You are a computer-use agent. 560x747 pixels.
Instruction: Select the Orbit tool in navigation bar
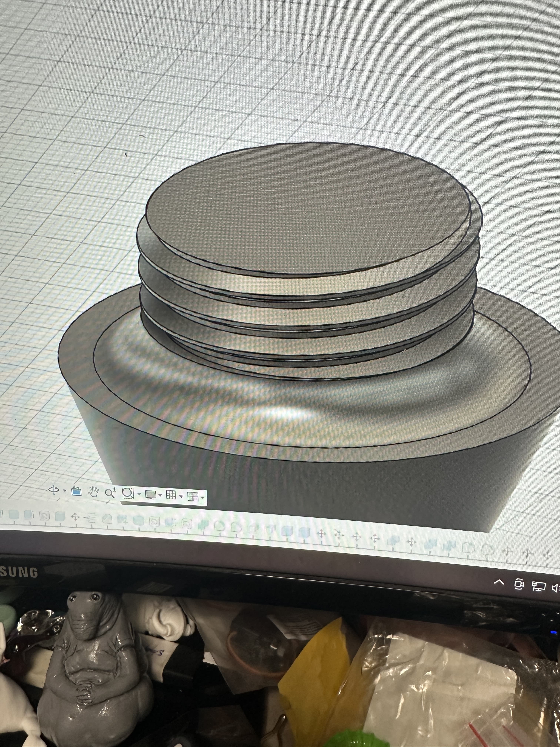[53, 490]
